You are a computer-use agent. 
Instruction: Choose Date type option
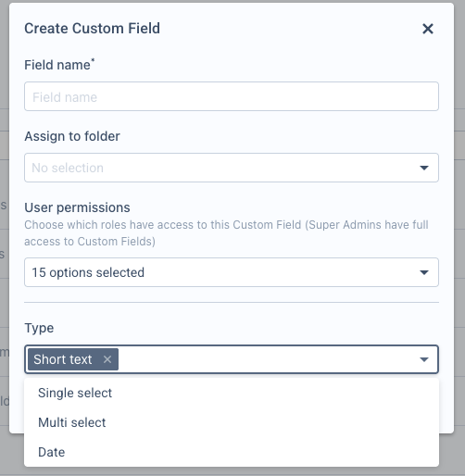pos(232,452)
